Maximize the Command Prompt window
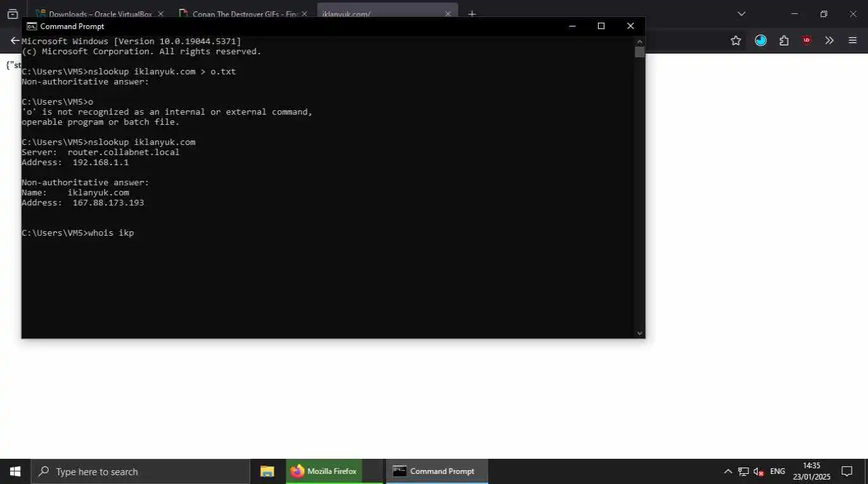 tap(601, 26)
